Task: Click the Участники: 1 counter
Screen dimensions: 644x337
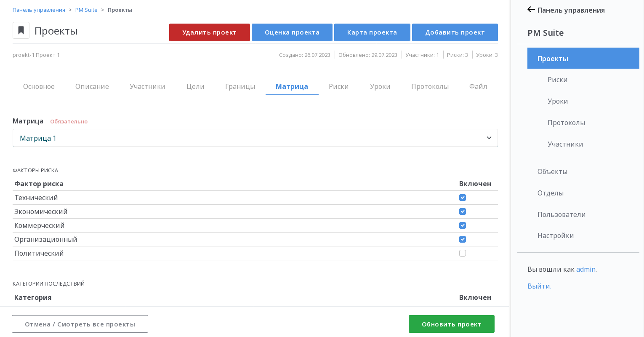Action: (422, 55)
